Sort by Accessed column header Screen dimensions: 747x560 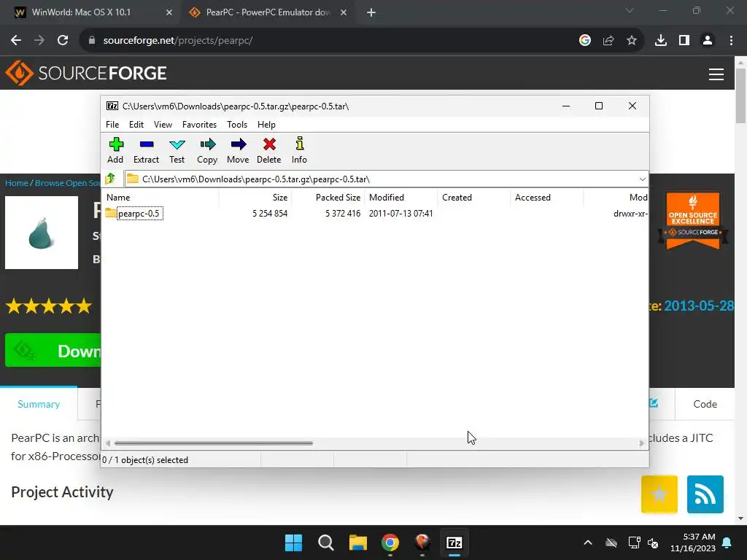[547, 197]
